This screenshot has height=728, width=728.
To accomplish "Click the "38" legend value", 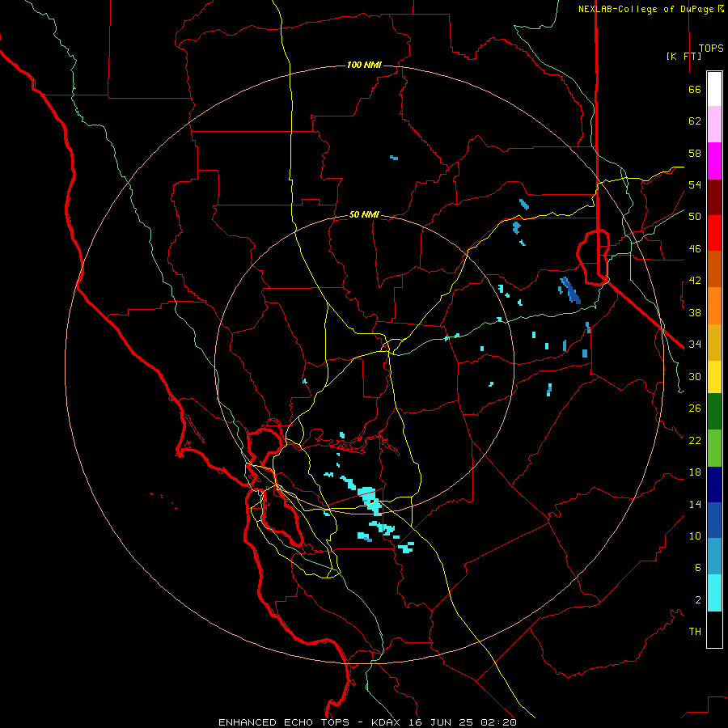I will click(695, 312).
